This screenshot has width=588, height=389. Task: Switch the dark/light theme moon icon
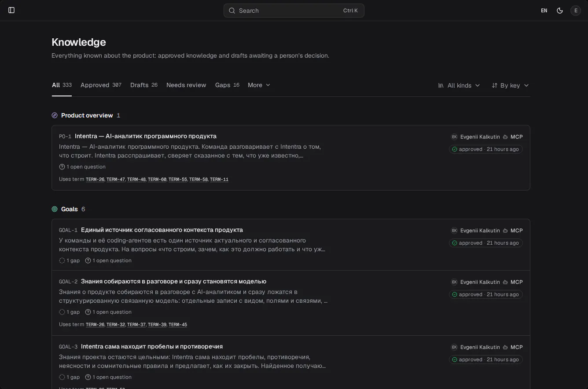560,11
